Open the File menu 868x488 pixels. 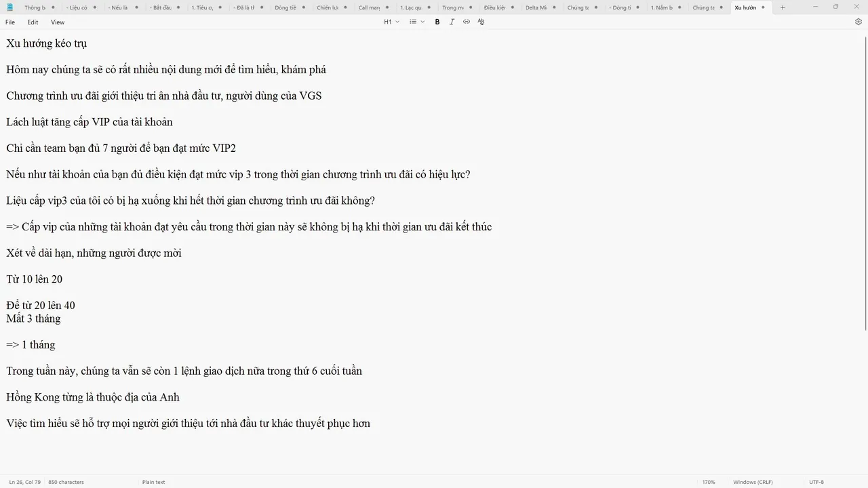10,22
